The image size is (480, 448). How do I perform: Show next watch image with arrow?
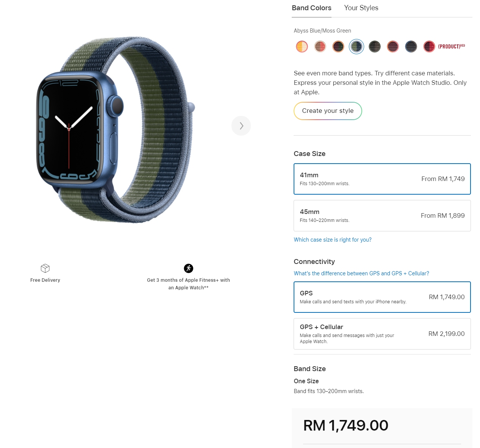pyautogui.click(x=241, y=126)
